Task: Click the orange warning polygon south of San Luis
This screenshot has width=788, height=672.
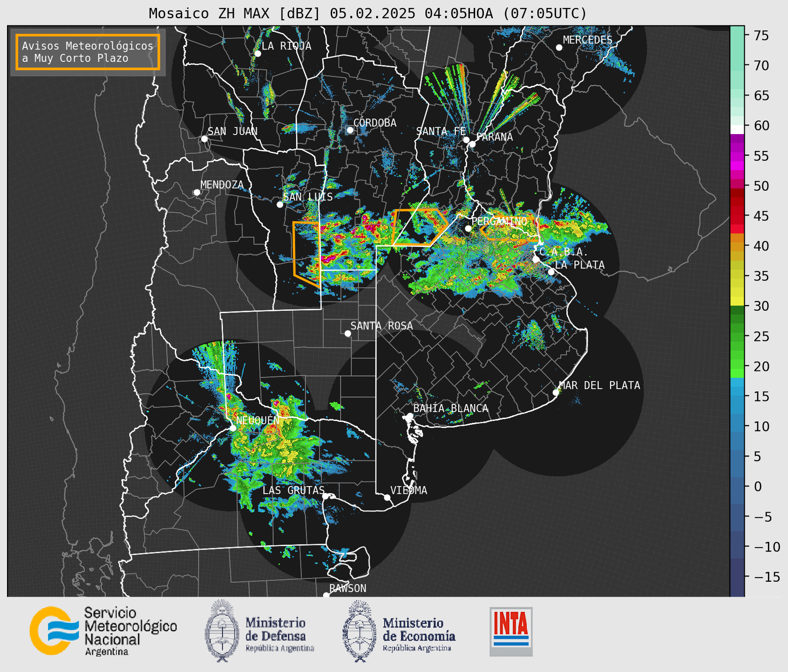Action: click(306, 254)
